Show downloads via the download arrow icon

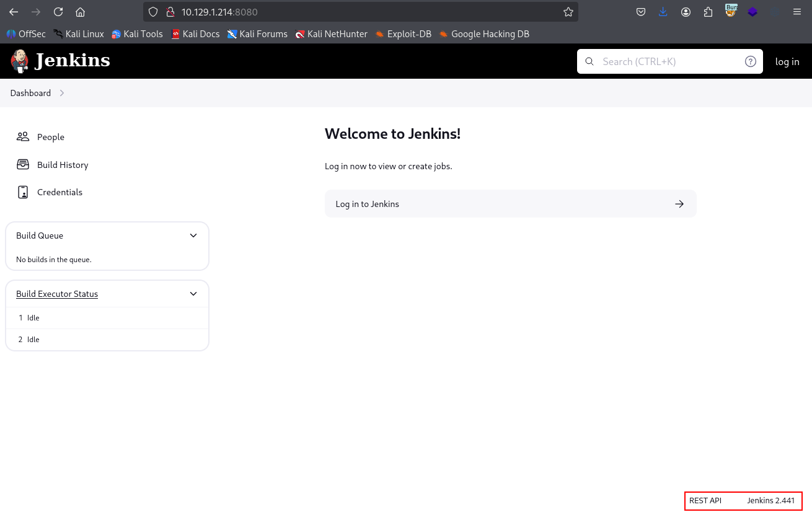(x=663, y=12)
